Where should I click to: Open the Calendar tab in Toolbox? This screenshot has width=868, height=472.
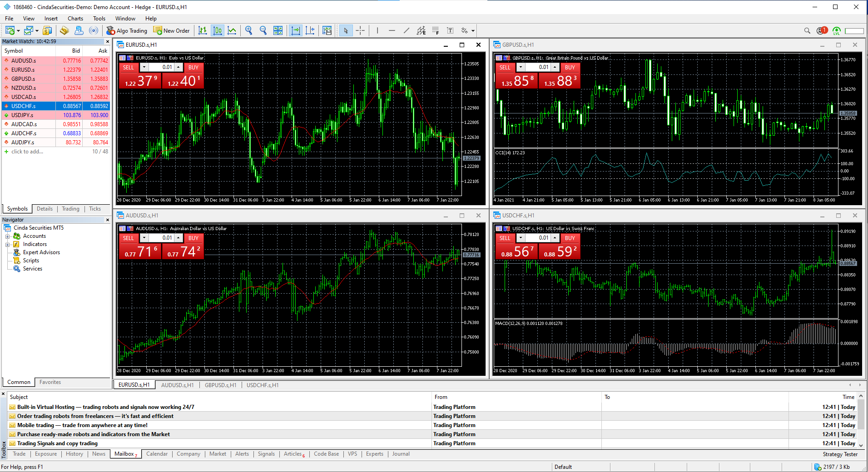(x=157, y=454)
